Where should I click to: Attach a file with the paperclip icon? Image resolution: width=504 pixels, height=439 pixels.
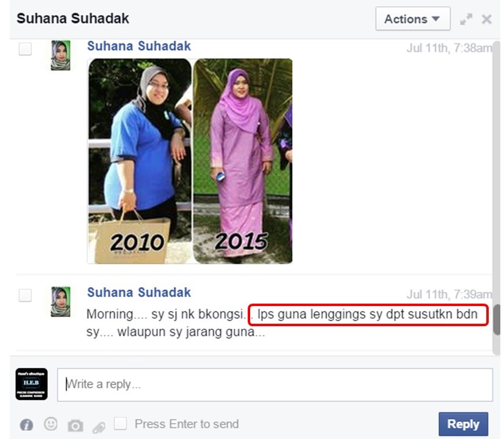point(99,427)
